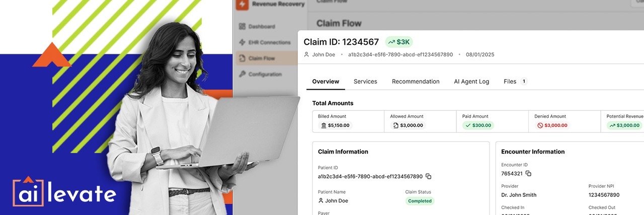
Task: Switch to the Services tab
Action: (x=365, y=81)
